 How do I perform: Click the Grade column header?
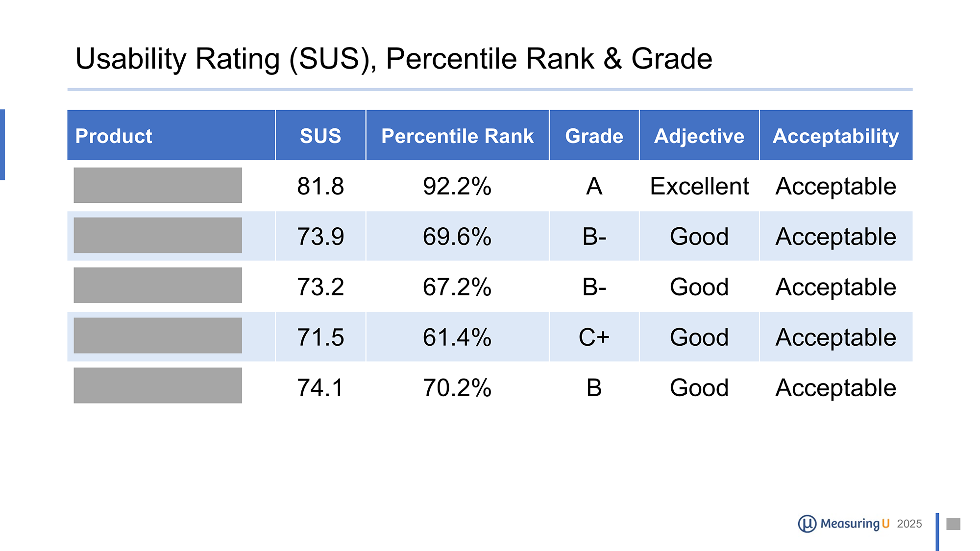click(x=594, y=136)
